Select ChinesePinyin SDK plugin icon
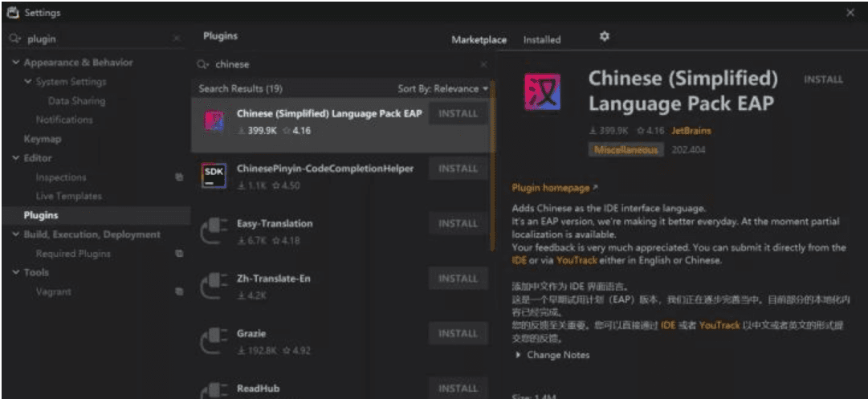The image size is (868, 399). (x=214, y=177)
